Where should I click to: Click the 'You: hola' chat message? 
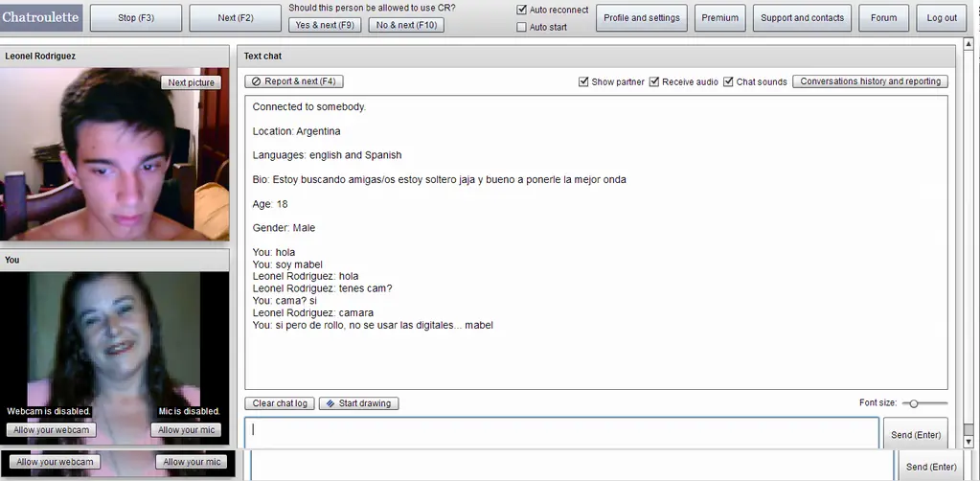pyautogui.click(x=274, y=253)
